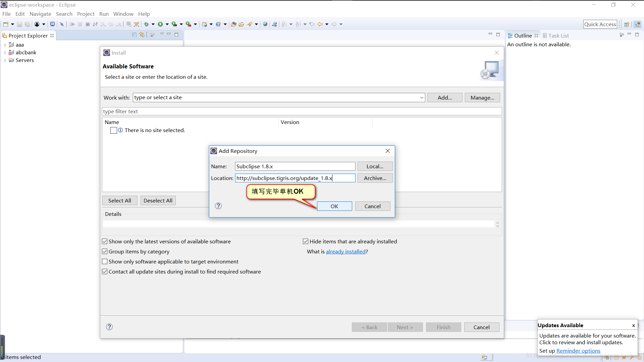Click the Quick Access search box

click(x=600, y=24)
